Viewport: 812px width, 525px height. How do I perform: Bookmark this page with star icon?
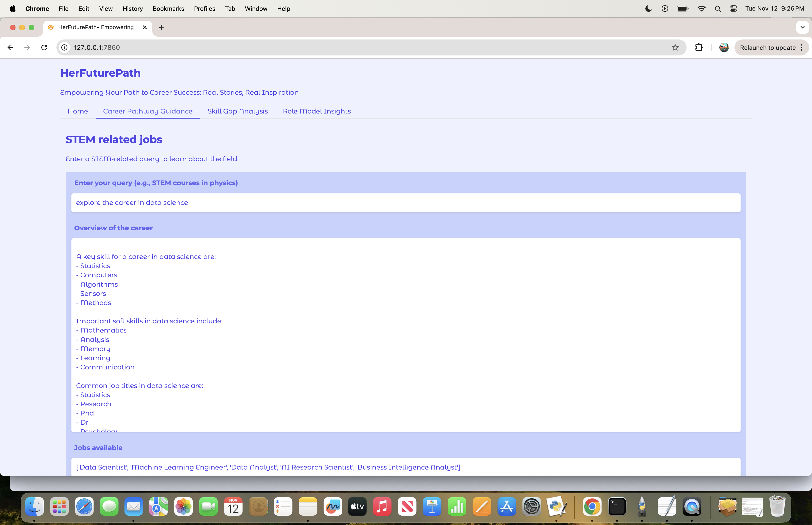(675, 47)
